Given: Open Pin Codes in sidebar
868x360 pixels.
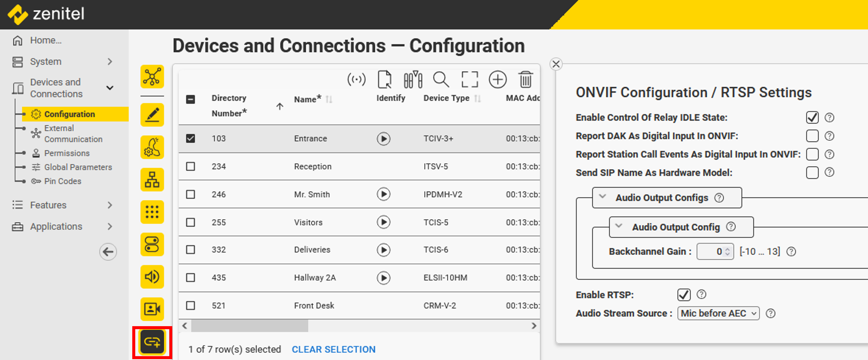Looking at the screenshot, I should point(63,181).
